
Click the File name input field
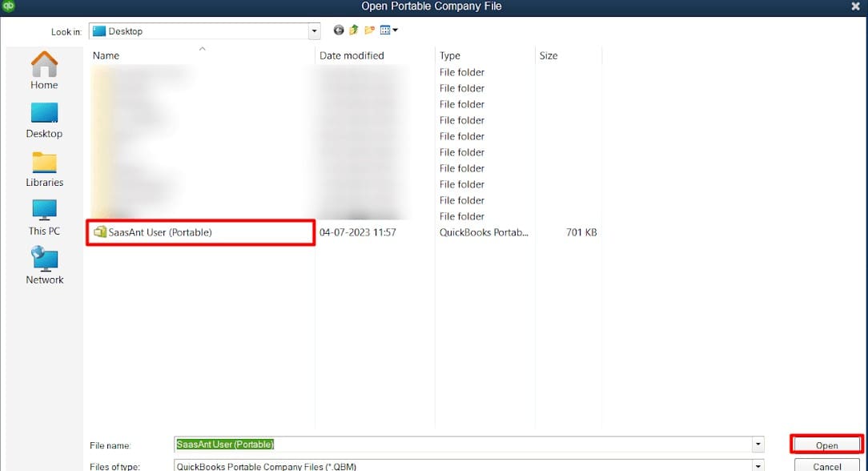(463, 445)
